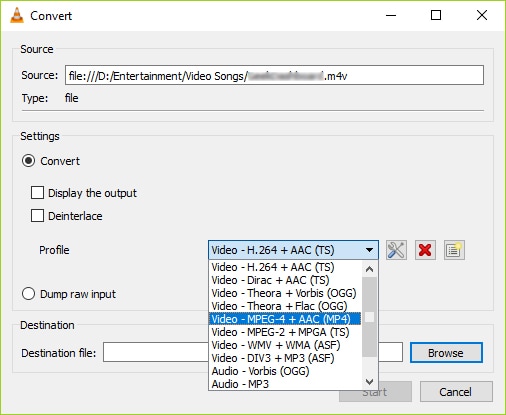
Task: Focus the Destination file input field
Action: point(253,352)
